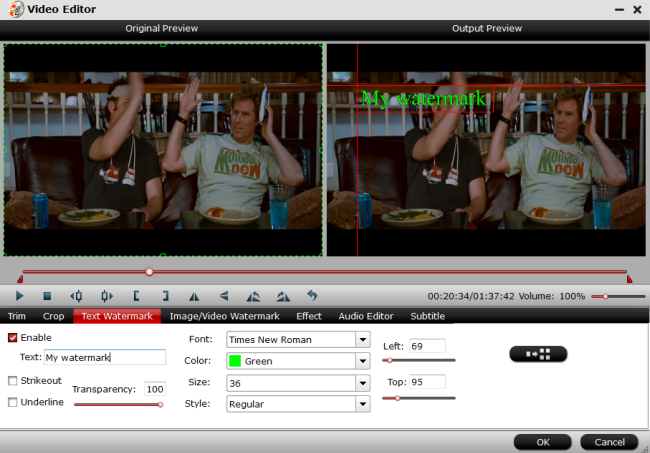The height and width of the screenshot is (453, 650).
Task: Click the Volume: 100% label
Action: point(552,296)
